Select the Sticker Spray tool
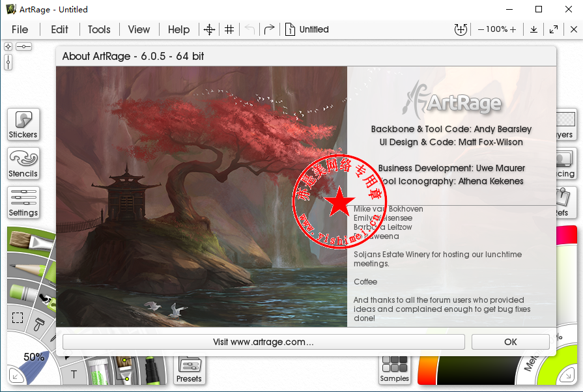Image resolution: width=583 pixels, height=392 pixels. tap(48, 301)
